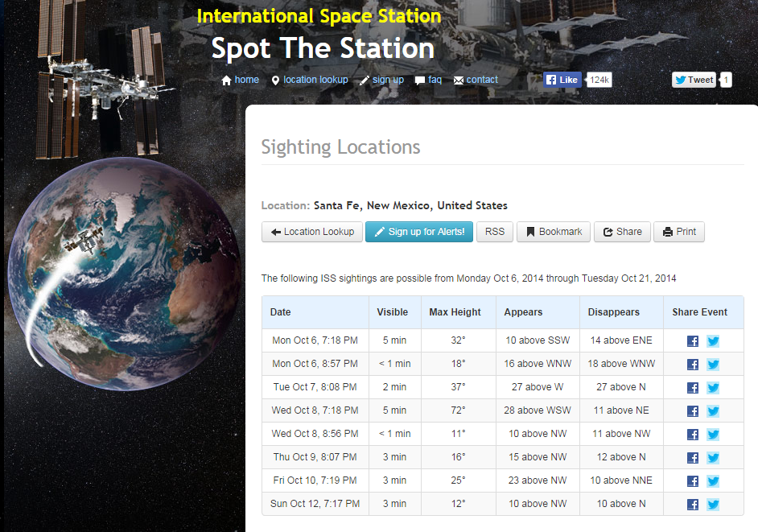Open the location lookup menu item
Image resolution: width=758 pixels, height=532 pixels.
pyautogui.click(x=316, y=80)
